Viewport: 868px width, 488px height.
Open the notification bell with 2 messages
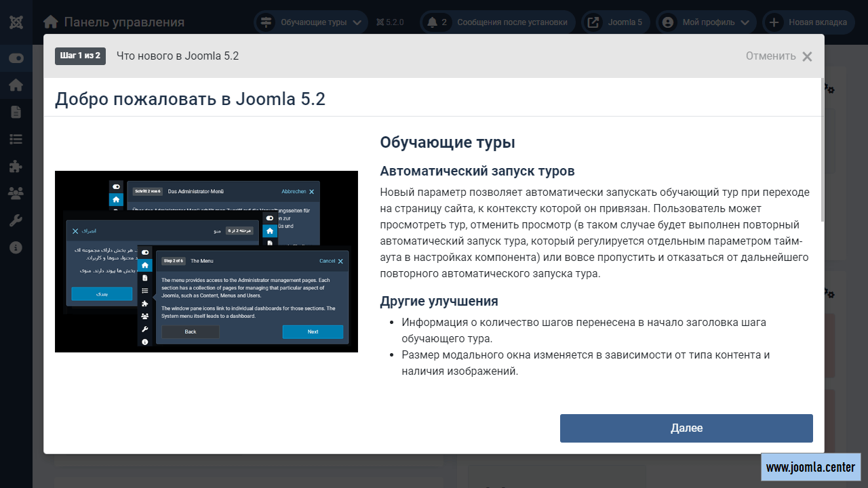437,22
